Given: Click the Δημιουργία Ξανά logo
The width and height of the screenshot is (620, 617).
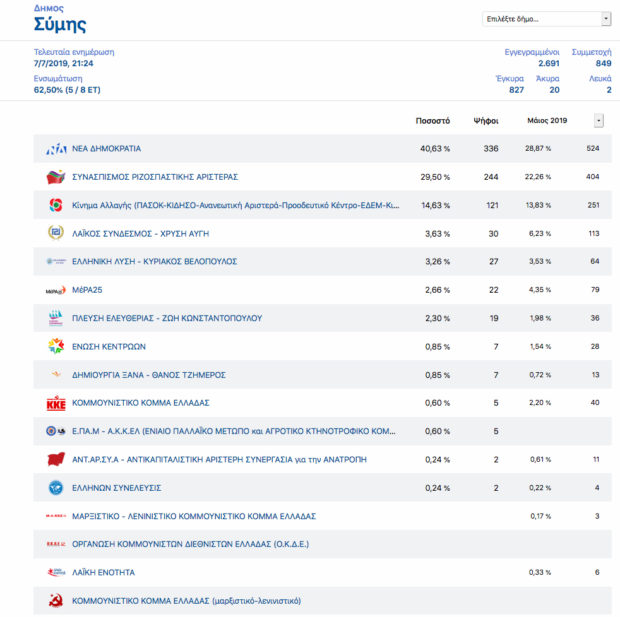Looking at the screenshot, I should point(56,374).
